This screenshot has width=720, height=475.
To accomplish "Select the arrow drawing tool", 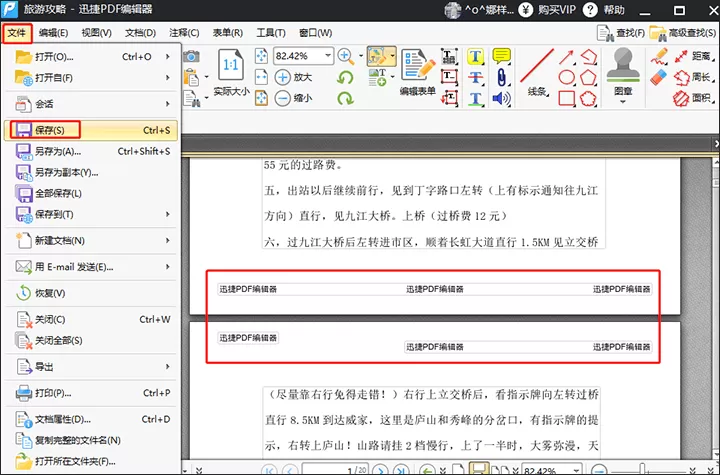I will coord(567,57).
